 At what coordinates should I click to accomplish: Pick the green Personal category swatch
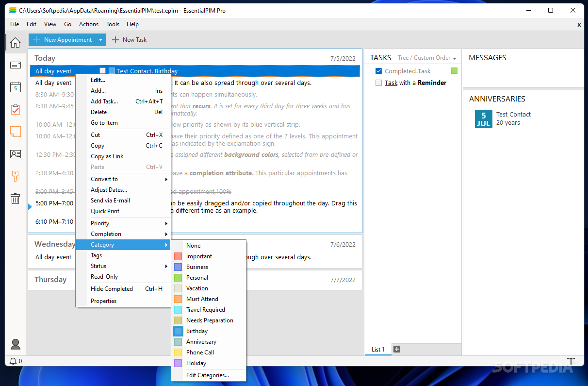[178, 278]
